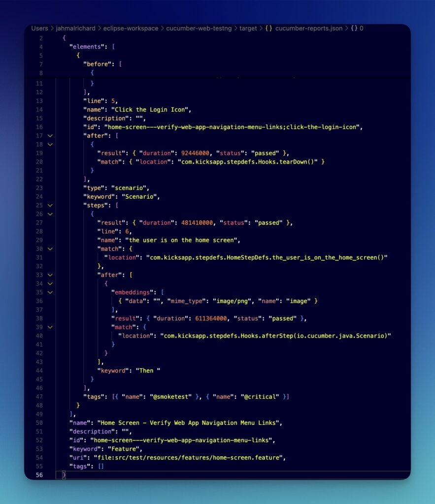Screen dimensions: 435x504
Task: Open the target breadcrumb segment
Action: pos(248,28)
